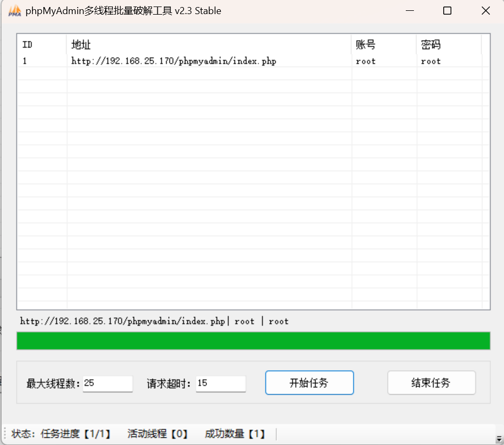
Task: Click 成功数量【1】 in status bar
Action: click(x=235, y=434)
